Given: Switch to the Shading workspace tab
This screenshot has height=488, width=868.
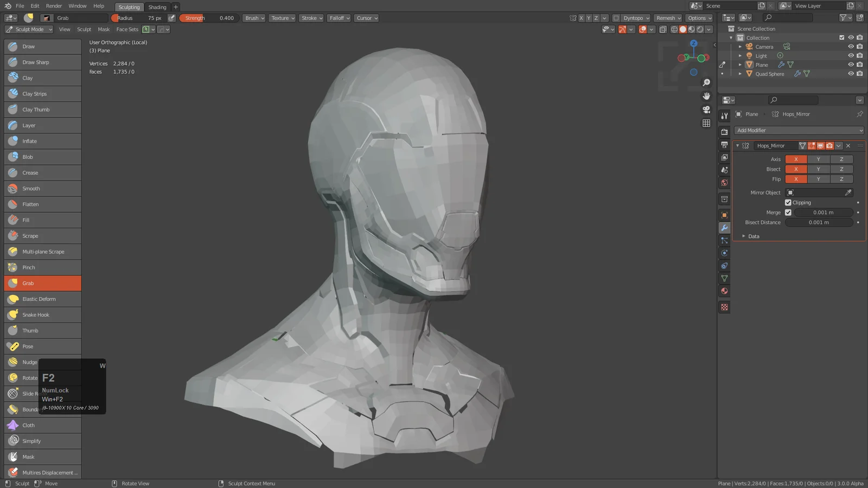Looking at the screenshot, I should pos(157,7).
